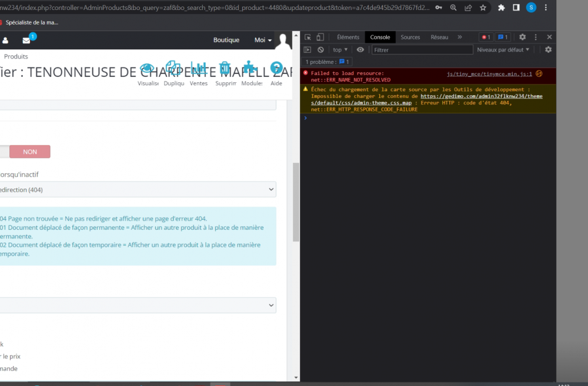
Task: Switch to the Éléments DevTools tab
Action: click(x=348, y=37)
